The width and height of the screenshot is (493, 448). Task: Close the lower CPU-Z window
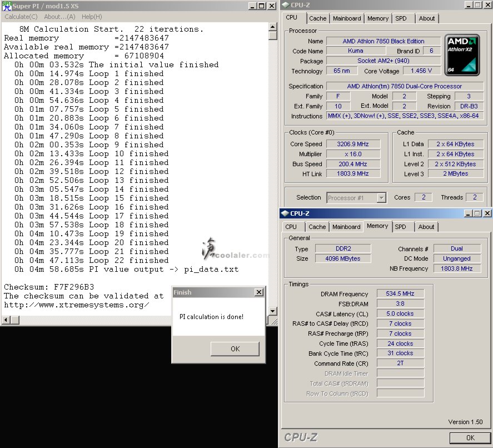point(487,213)
